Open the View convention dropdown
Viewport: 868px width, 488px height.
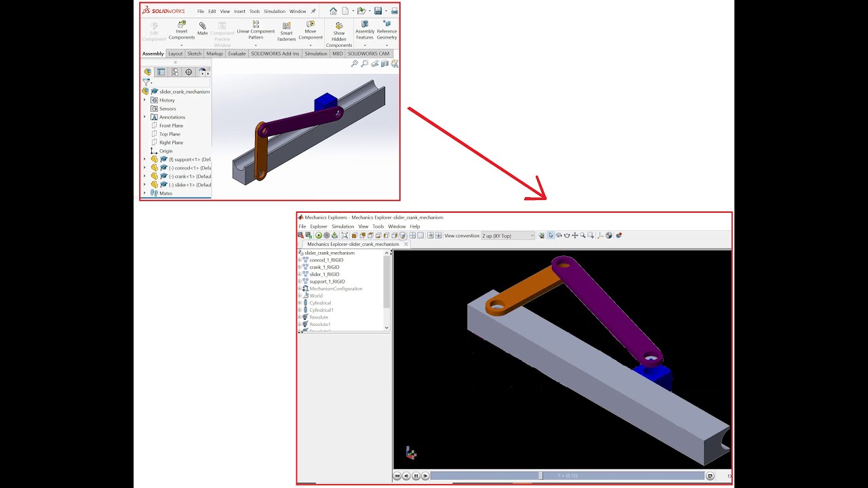508,236
